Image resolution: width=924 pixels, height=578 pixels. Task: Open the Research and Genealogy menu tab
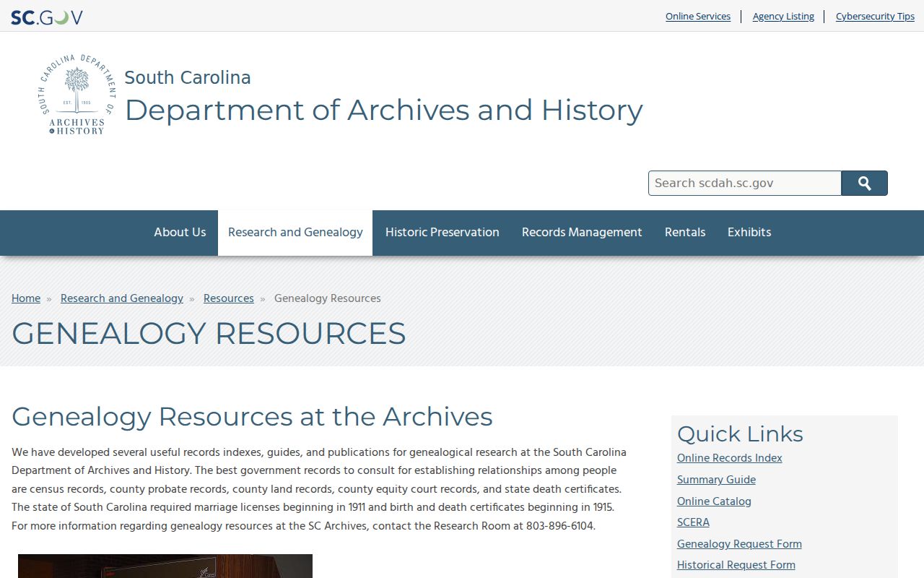[295, 233]
